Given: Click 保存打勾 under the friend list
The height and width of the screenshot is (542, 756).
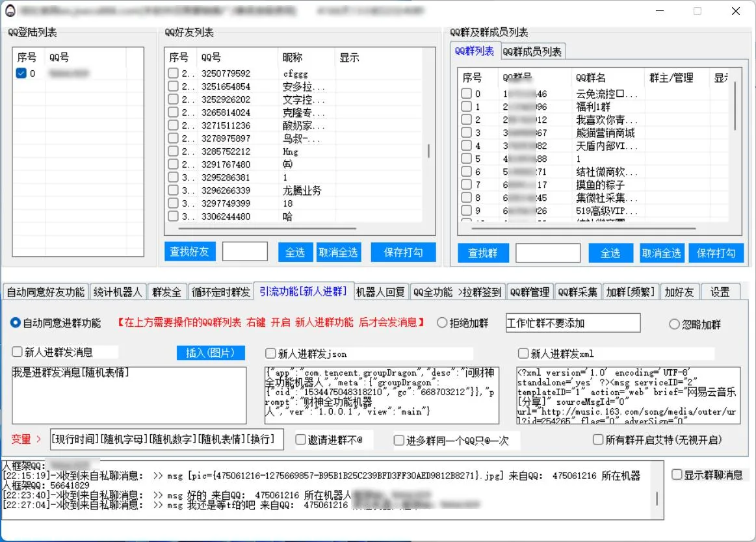Looking at the screenshot, I should (403, 252).
